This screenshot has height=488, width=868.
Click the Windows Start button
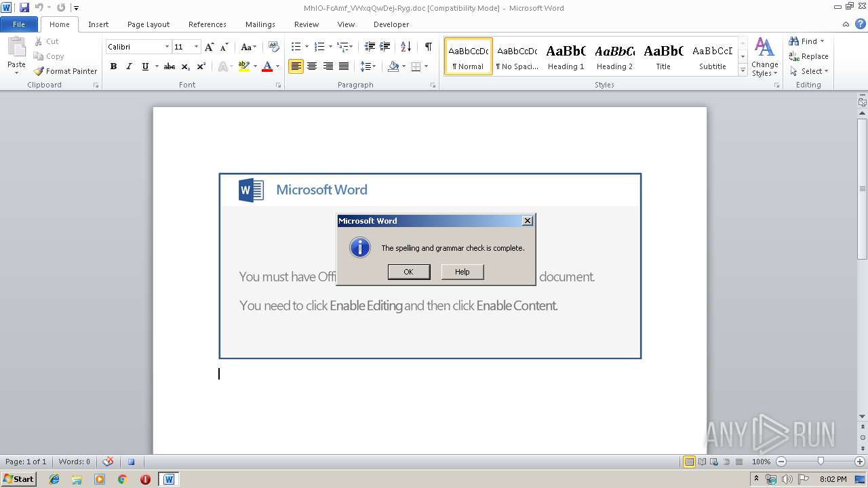18,479
